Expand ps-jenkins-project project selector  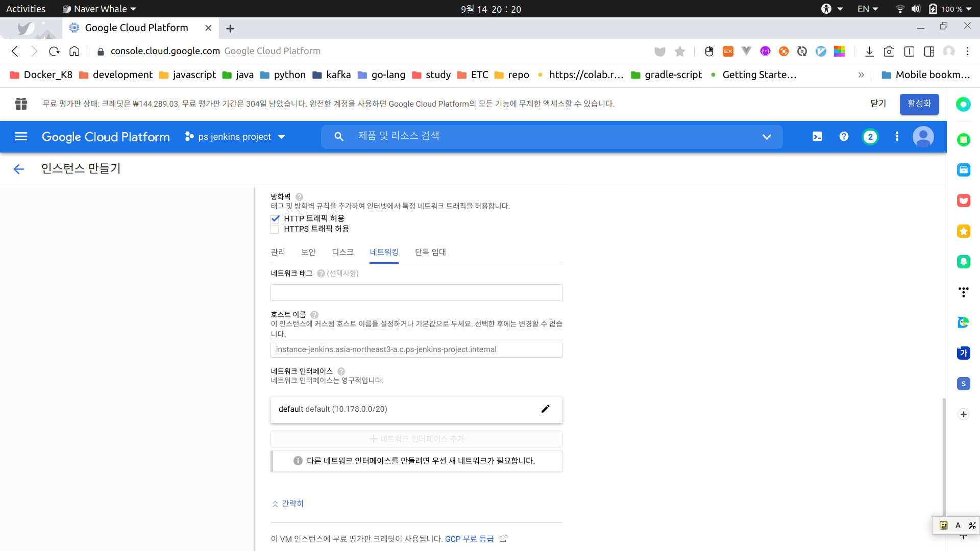(x=235, y=137)
